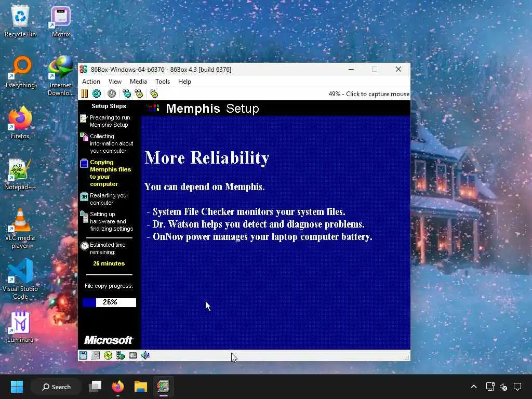Viewport: 532px width, 399px height.
Task: Click the CD-ROM disc status icon
Action: click(108, 355)
